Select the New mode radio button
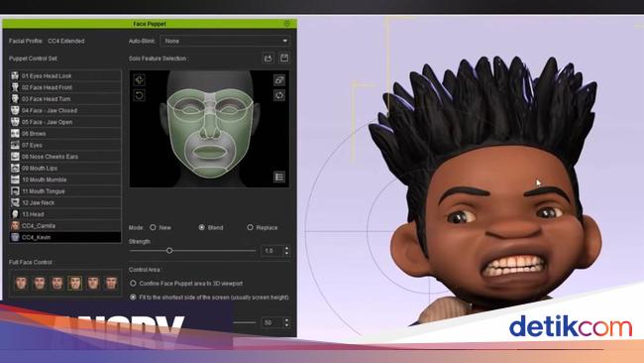Viewport: 644px width, 363px height. click(x=153, y=227)
